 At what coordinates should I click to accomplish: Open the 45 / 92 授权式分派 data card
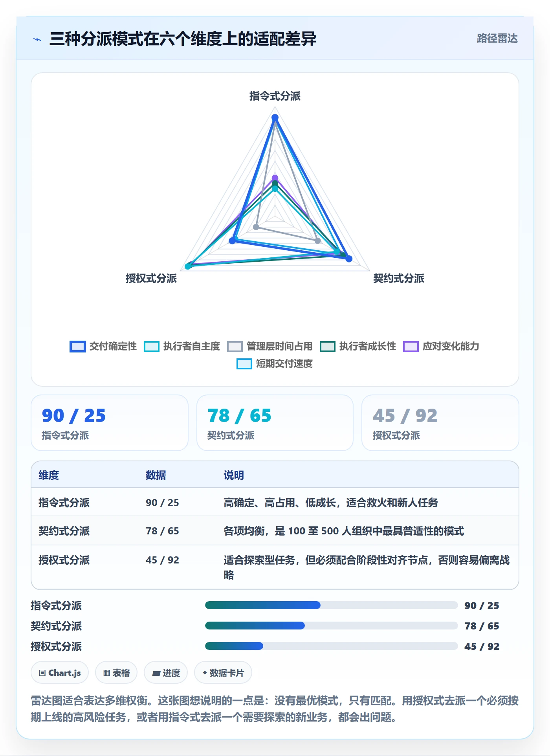click(x=440, y=423)
